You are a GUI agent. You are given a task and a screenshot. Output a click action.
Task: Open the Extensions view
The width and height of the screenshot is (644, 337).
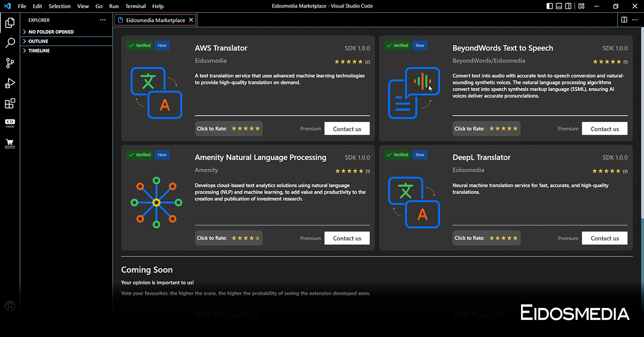tap(10, 103)
